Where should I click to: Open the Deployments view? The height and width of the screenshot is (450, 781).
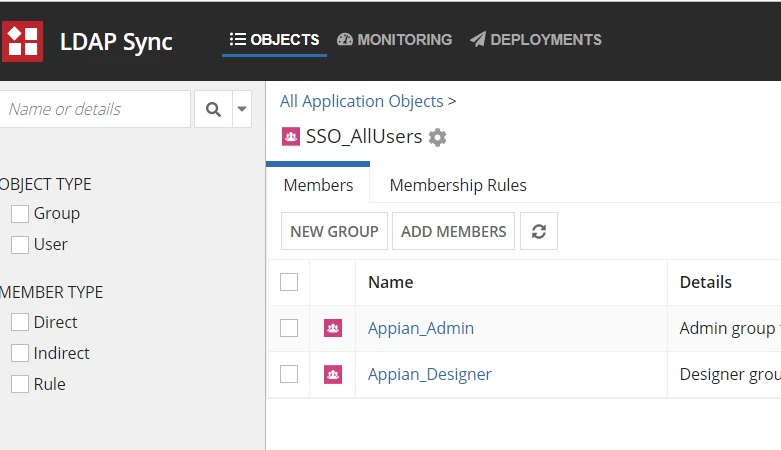536,39
